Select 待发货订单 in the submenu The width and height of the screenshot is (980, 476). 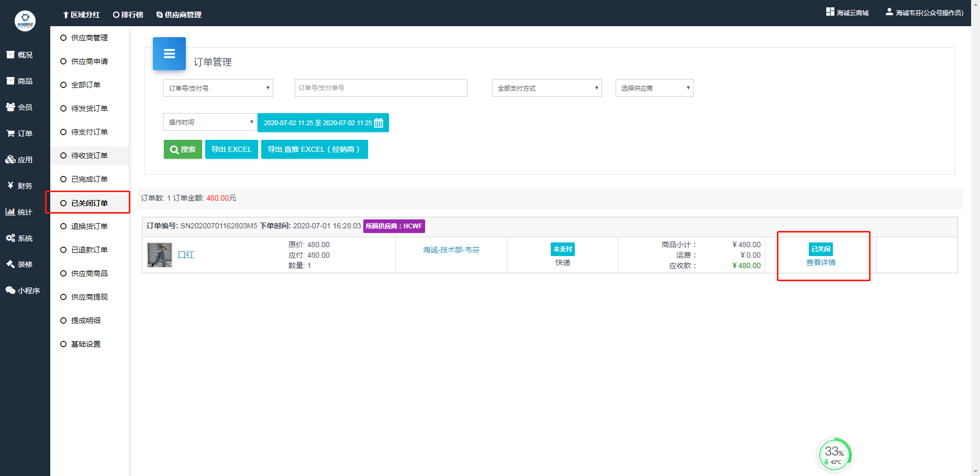pos(89,108)
